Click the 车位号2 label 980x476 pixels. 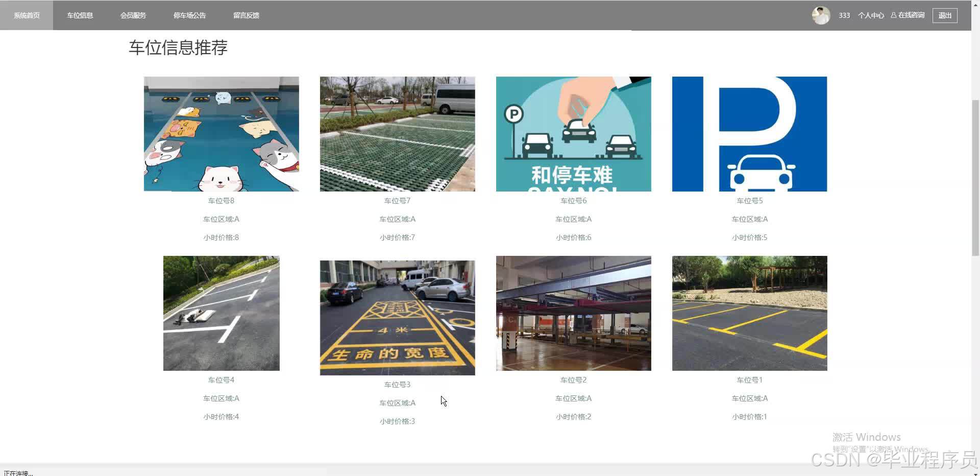point(574,380)
